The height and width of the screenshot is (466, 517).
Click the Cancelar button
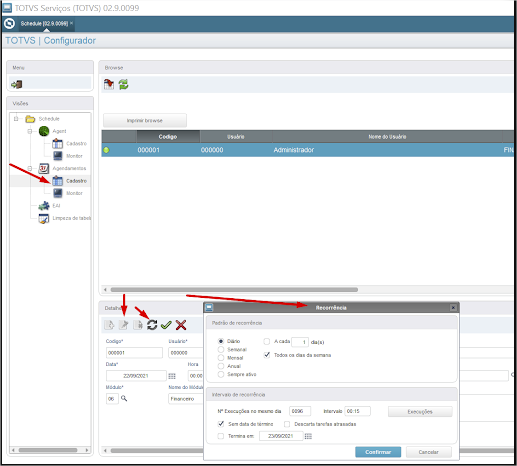point(429,452)
